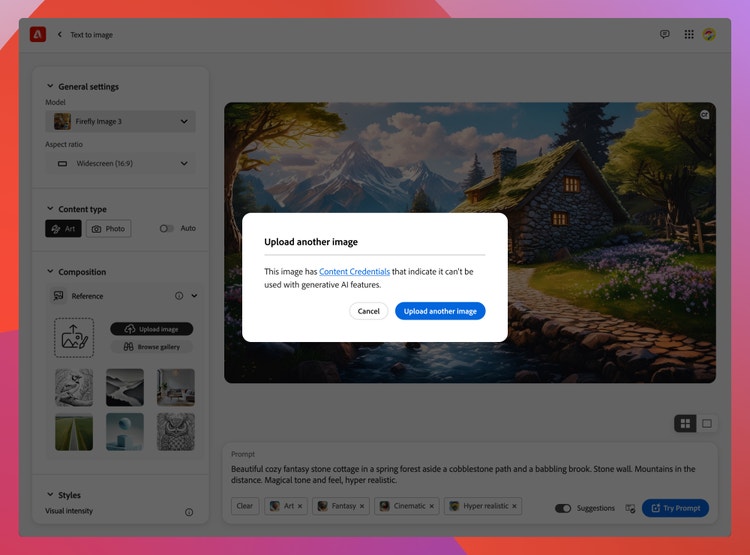The image size is (750, 555).
Task: Go back using the arrow beside Text to image
Action: pyautogui.click(x=60, y=34)
